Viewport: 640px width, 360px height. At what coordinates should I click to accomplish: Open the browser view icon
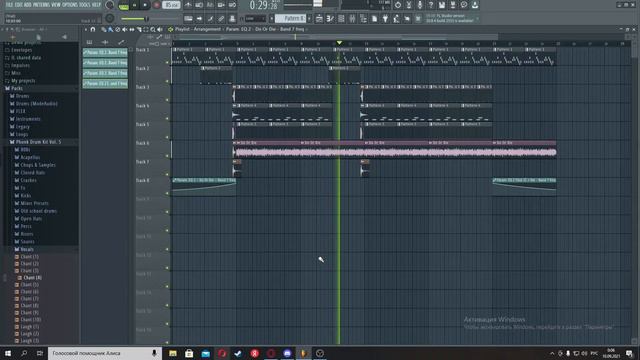coord(363,18)
